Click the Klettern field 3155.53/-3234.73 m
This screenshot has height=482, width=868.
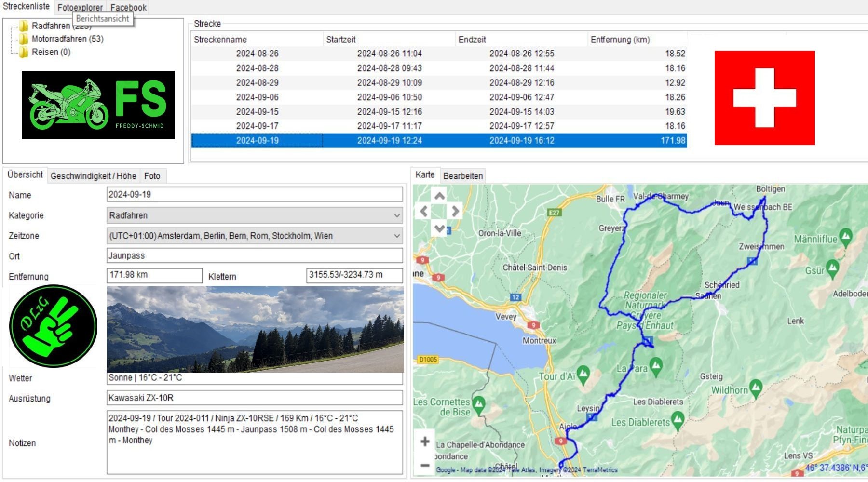pos(354,275)
